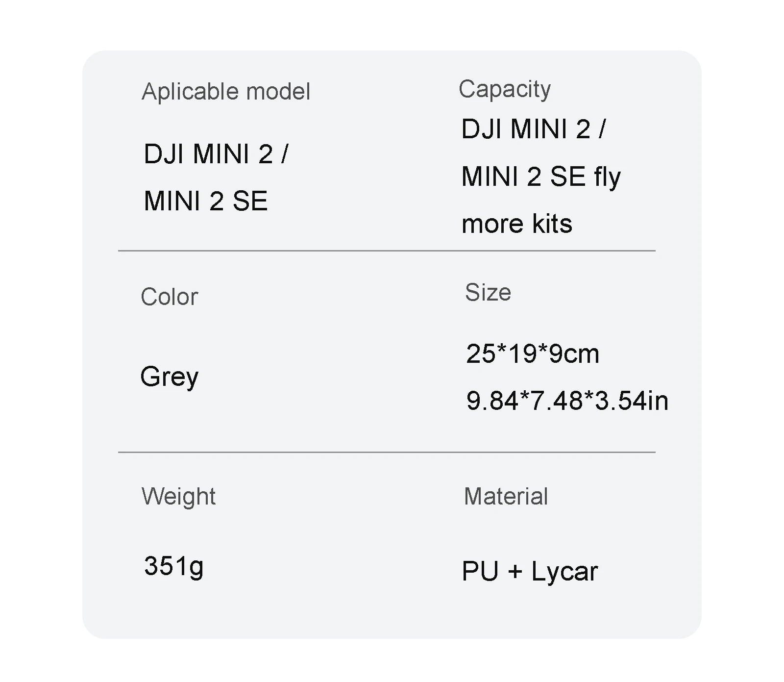Select the 'Grey' color value
Viewport: 784px width, 682px height.
click(170, 377)
